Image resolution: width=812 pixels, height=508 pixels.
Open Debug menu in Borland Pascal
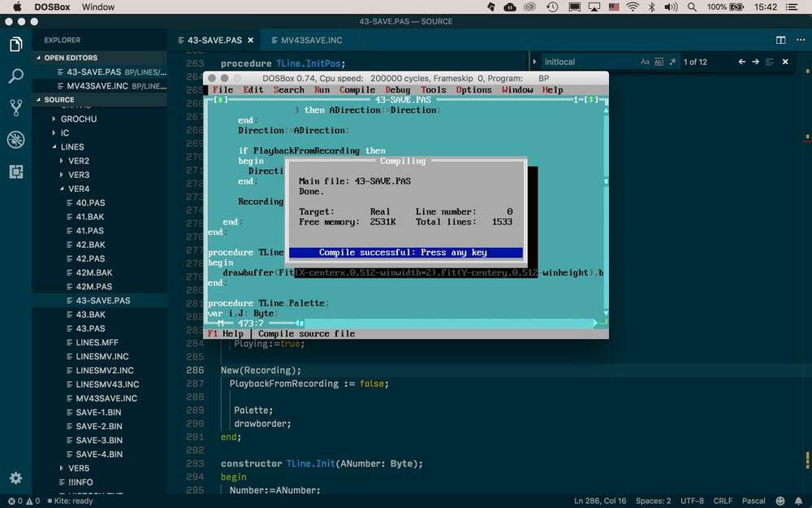tap(398, 89)
